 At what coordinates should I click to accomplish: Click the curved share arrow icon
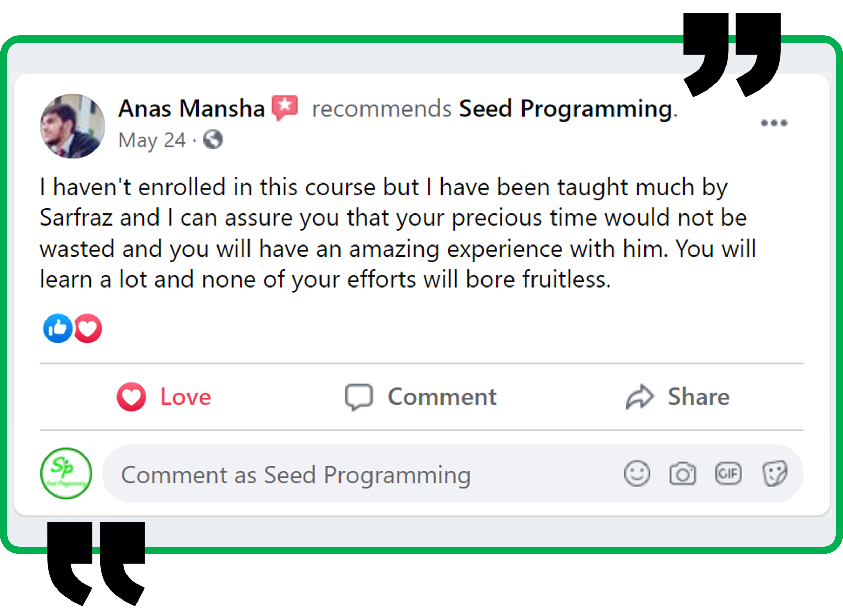640,397
